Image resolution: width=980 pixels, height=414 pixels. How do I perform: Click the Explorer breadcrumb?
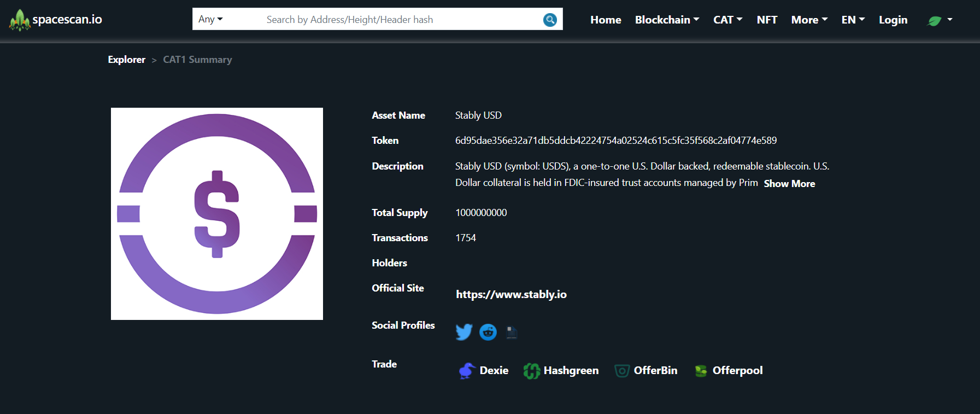126,60
